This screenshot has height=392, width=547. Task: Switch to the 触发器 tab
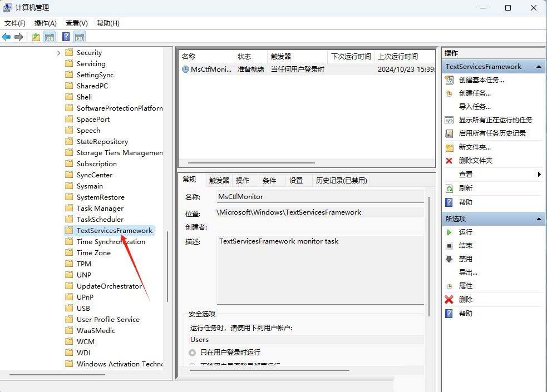(219, 180)
